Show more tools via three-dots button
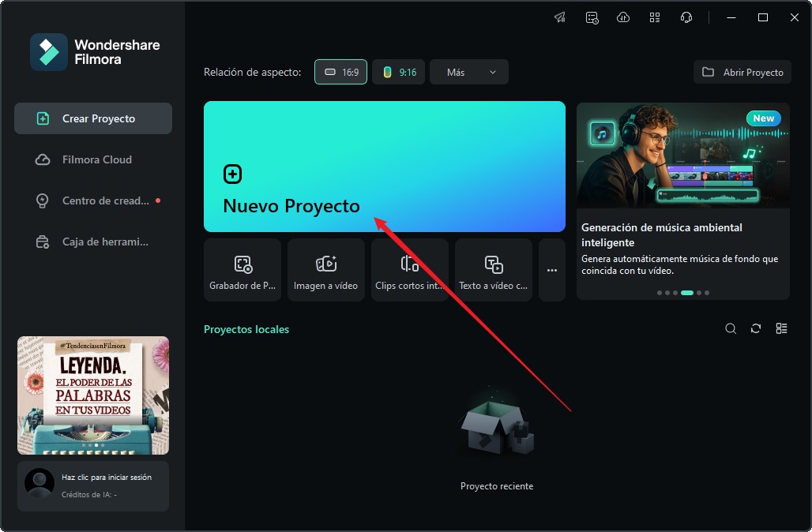Image resolution: width=812 pixels, height=532 pixels. (x=552, y=270)
